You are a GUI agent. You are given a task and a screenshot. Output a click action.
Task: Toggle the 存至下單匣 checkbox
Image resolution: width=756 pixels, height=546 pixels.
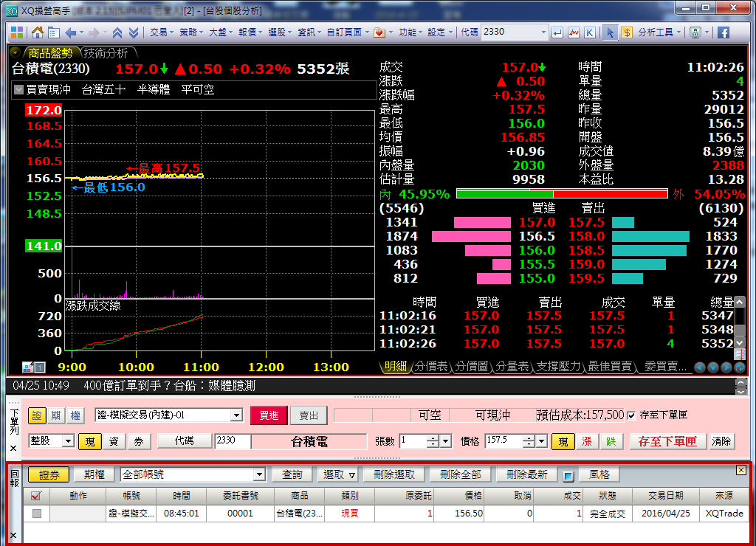[631, 415]
